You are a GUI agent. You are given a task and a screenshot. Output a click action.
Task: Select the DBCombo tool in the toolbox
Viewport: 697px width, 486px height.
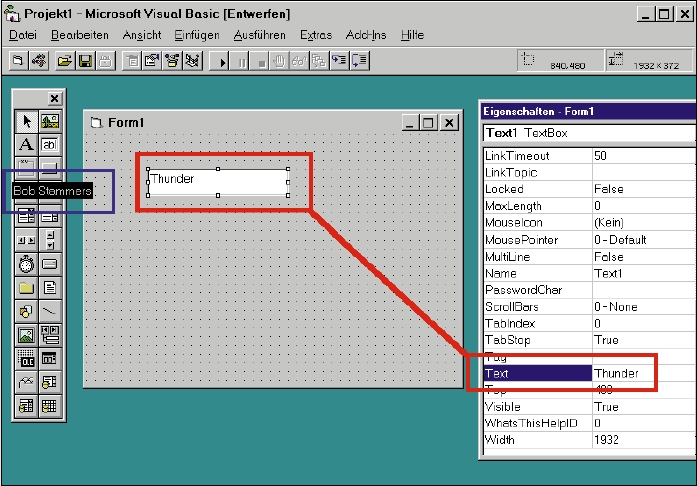pyautogui.click(x=26, y=406)
